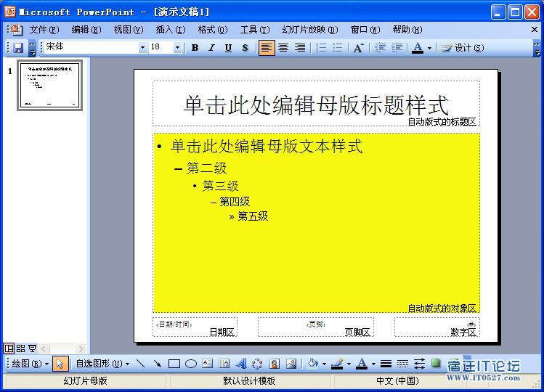Screen dimensions: 544x392
Task: Insert Clip Art
Action: [275, 364]
